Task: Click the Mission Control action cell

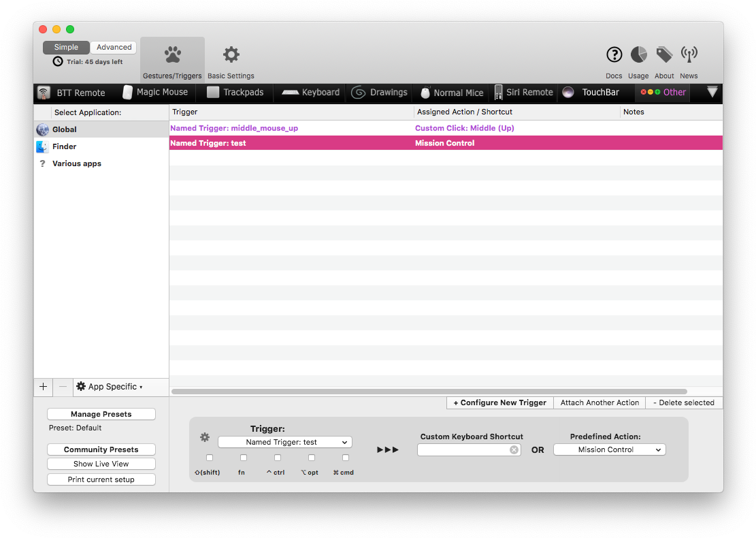Action: click(x=444, y=143)
